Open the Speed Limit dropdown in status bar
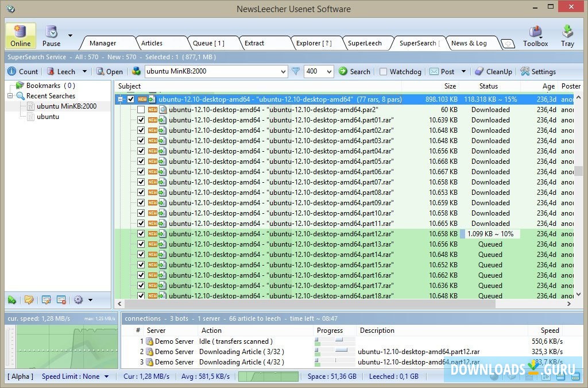 [106, 377]
